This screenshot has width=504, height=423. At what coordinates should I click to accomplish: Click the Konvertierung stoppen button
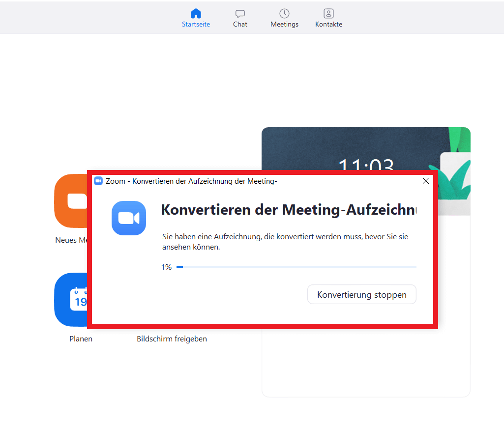click(362, 294)
